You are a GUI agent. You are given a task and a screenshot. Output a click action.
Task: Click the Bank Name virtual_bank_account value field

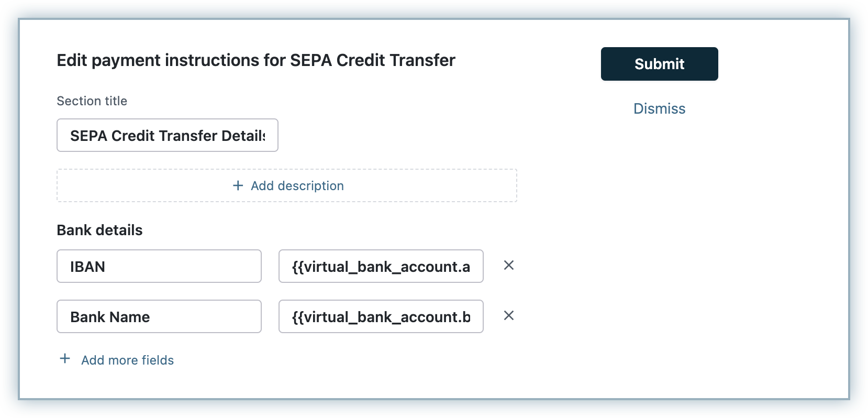[x=381, y=316]
